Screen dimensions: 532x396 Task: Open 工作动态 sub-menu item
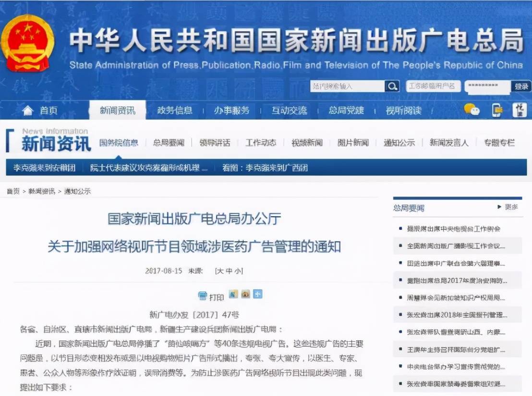[x=261, y=143]
